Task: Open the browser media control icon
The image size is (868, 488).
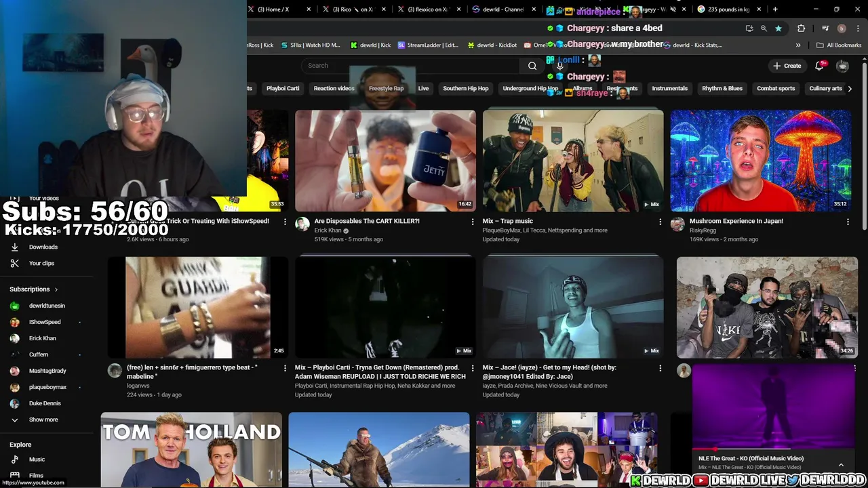Action: pyautogui.click(x=825, y=28)
